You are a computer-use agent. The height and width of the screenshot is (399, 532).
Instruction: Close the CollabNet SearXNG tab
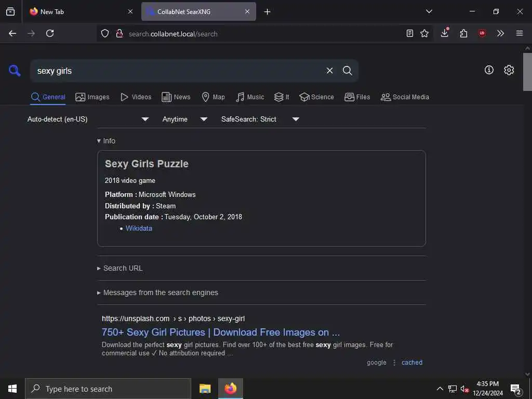(247, 11)
